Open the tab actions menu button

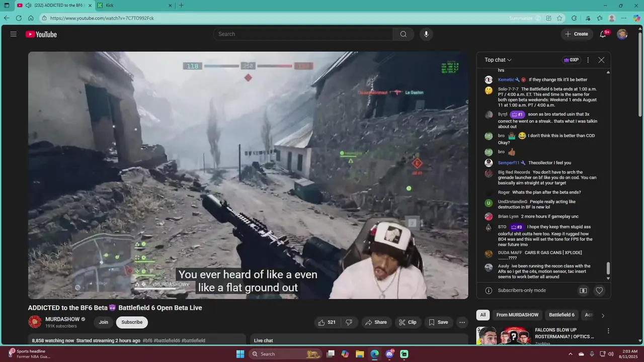coord(7,6)
